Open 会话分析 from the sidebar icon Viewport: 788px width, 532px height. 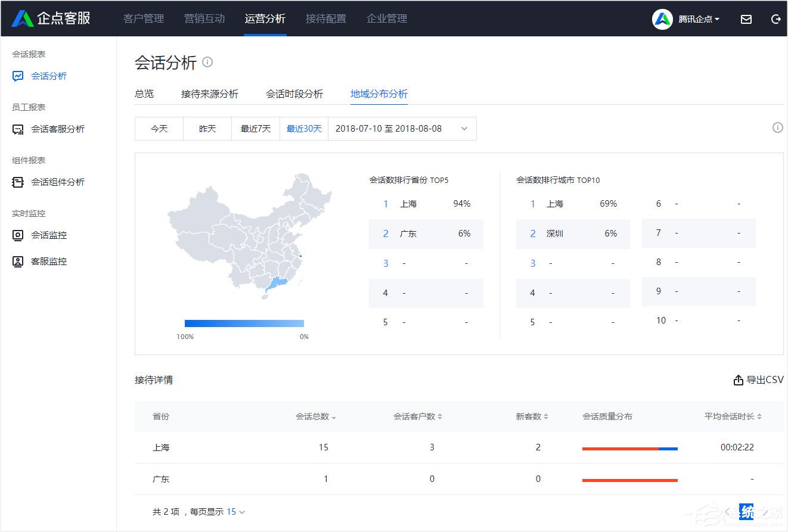point(18,76)
